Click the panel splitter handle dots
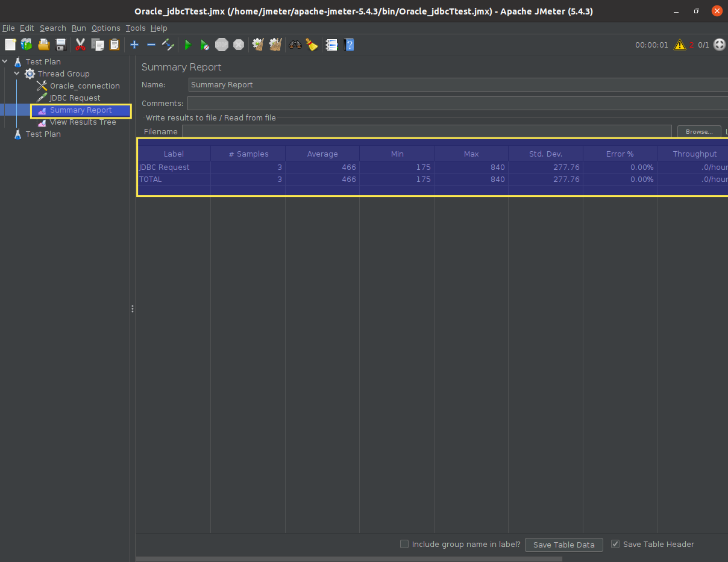The image size is (728, 562). [133, 309]
